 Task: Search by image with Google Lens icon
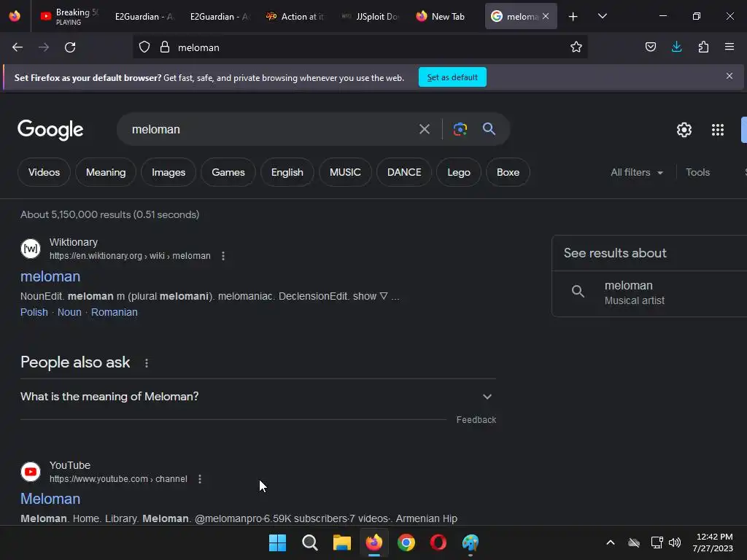(x=460, y=129)
